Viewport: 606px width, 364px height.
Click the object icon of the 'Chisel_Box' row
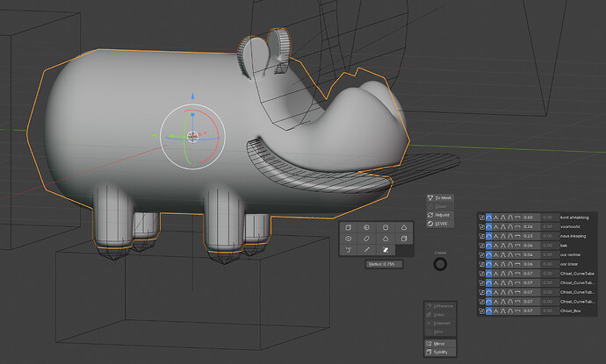pos(481,310)
